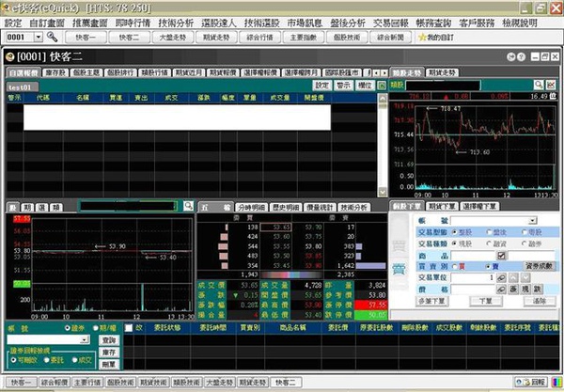Open the 市場訊息 menu
Image resolution: width=564 pixels, height=392 pixels.
[305, 23]
